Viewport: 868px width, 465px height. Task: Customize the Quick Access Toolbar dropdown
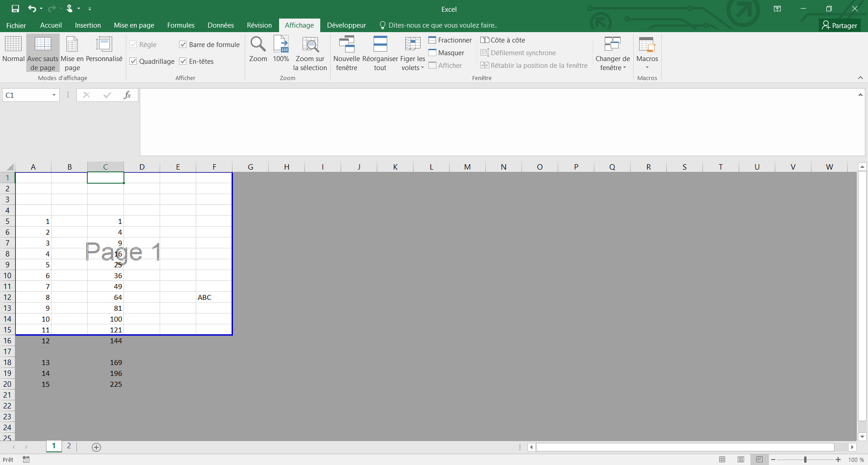(x=90, y=9)
